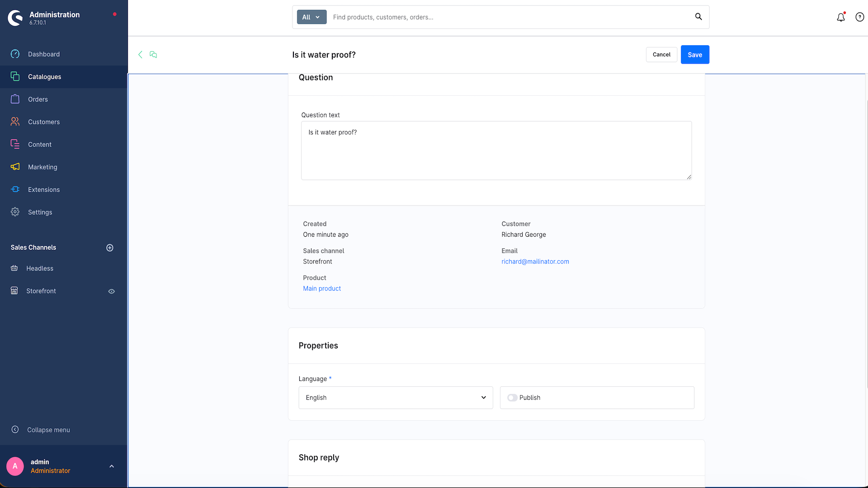The image size is (868, 488).
Task: Open the Main product link
Action: (x=322, y=289)
